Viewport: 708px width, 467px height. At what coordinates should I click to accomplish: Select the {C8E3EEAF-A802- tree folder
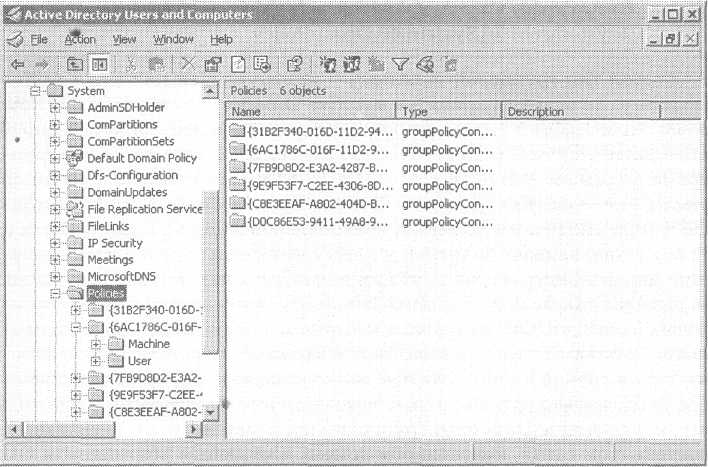click(155, 412)
